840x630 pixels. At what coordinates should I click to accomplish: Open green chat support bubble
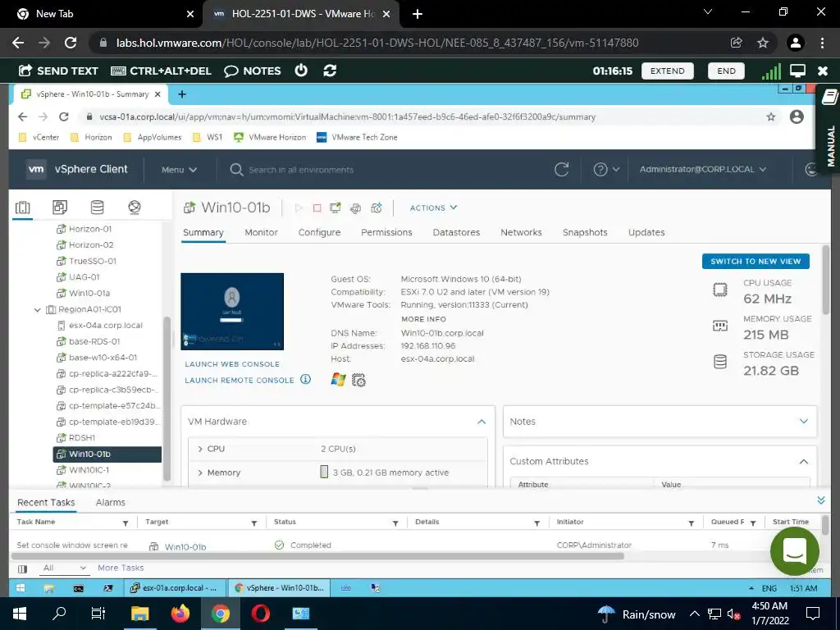794,550
